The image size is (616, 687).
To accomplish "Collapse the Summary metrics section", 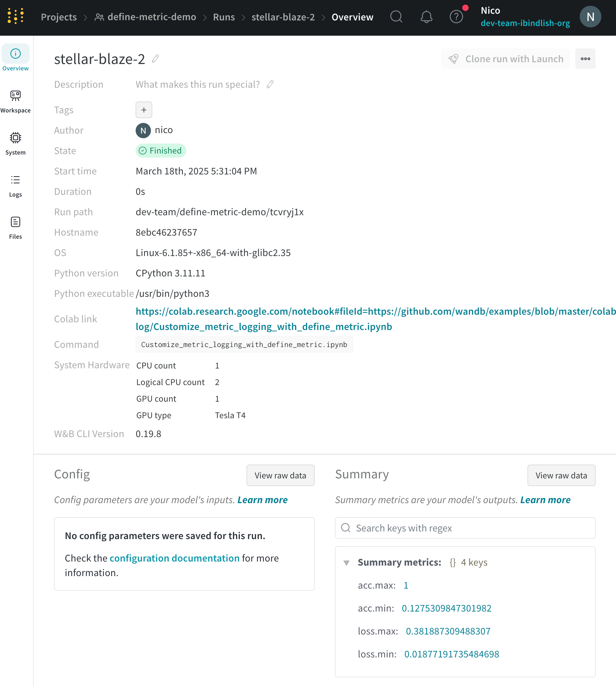I will (347, 563).
